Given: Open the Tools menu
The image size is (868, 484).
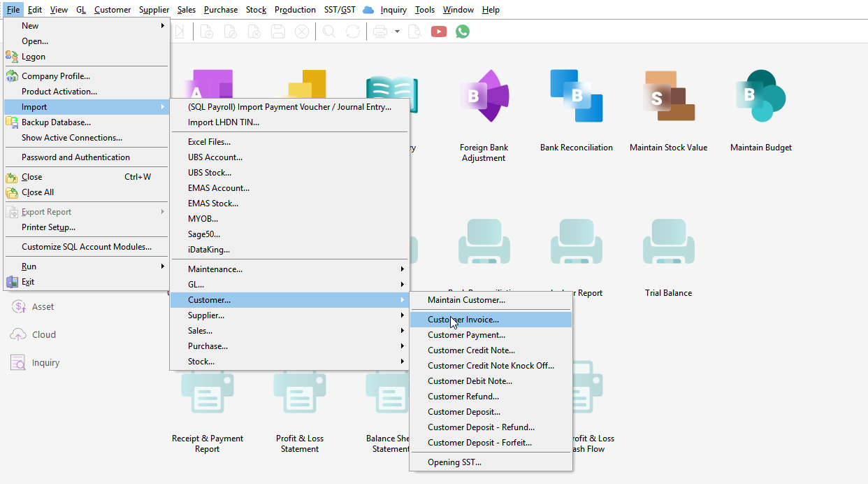Looking at the screenshot, I should 424,10.
